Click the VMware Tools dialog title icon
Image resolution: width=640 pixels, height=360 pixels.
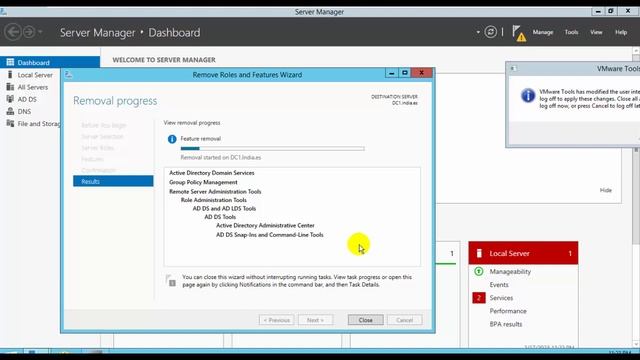[513, 69]
